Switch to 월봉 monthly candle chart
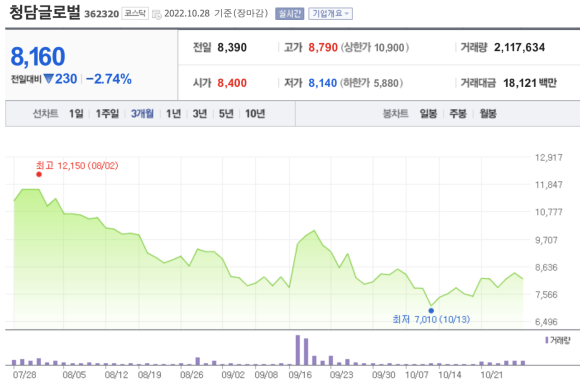Viewport: 580px width, 392px height. 488,114
